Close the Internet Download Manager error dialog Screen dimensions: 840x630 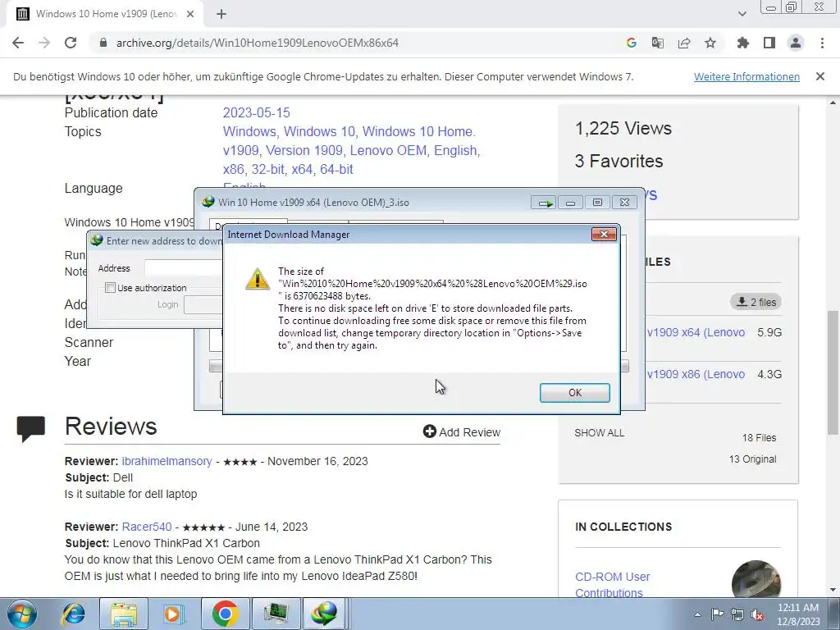point(604,234)
